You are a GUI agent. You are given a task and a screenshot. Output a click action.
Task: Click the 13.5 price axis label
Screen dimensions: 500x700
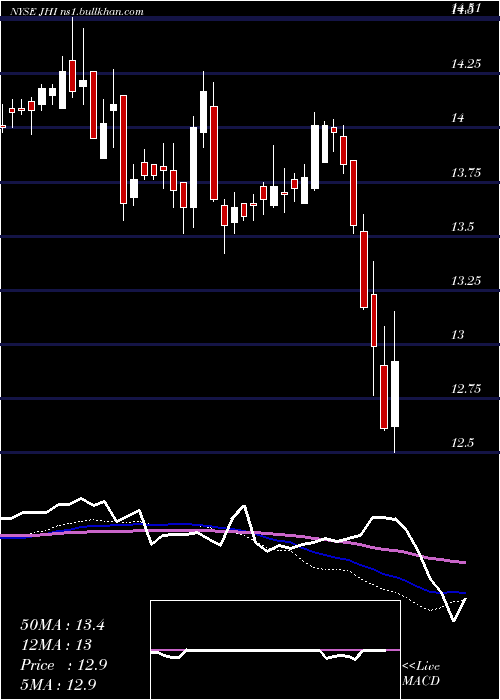(x=462, y=227)
